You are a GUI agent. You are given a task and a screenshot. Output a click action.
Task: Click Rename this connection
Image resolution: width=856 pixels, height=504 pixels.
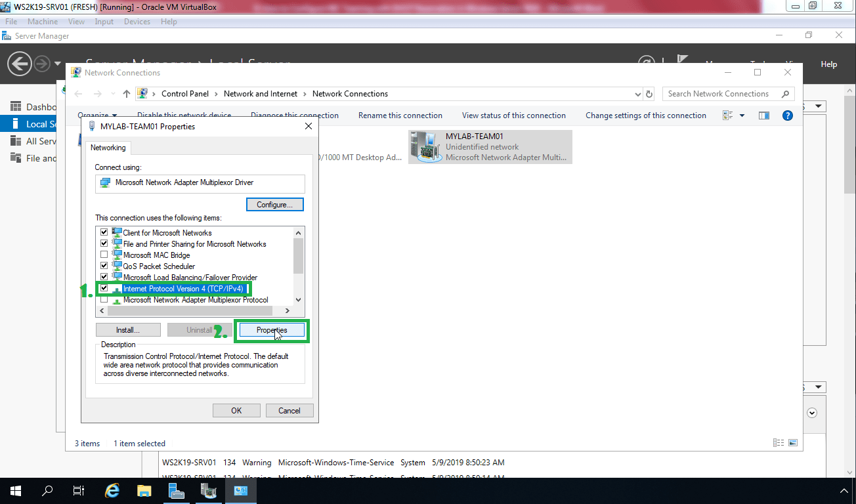pyautogui.click(x=400, y=115)
